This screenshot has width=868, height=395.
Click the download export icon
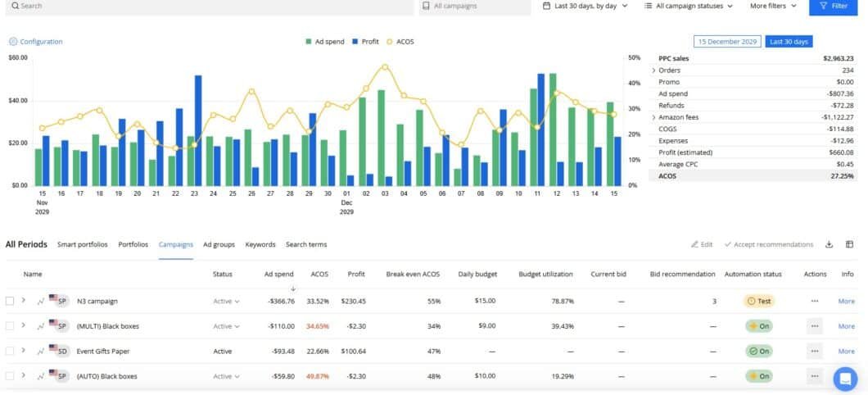click(829, 244)
